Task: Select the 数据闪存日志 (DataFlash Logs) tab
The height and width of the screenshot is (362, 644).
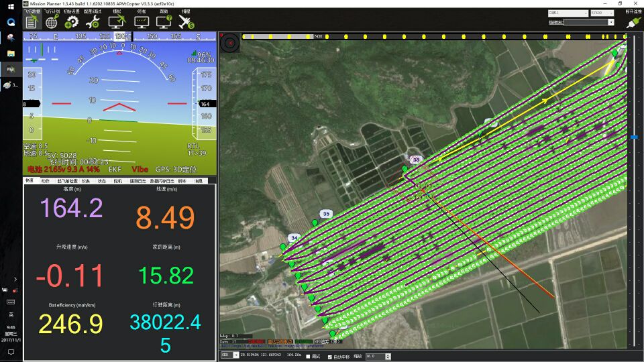Action: [162, 181]
